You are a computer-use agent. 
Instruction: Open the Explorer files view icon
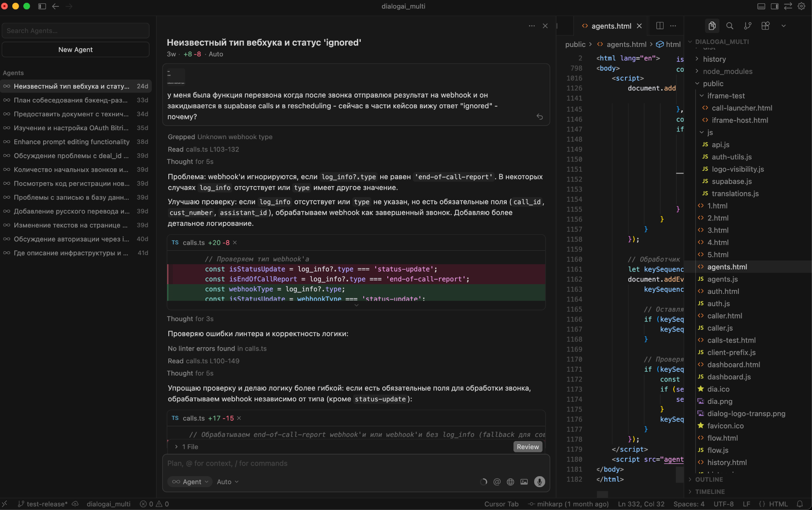coord(712,26)
